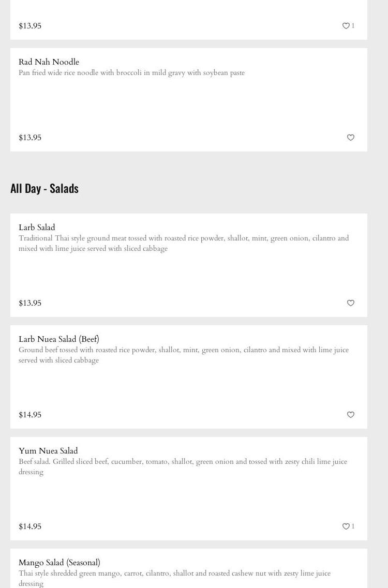Open the Mango Salad (Seasonal) title

coord(59,563)
